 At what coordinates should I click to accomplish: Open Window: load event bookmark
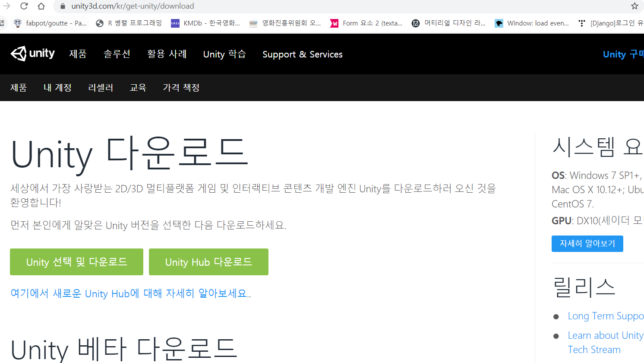click(x=532, y=23)
